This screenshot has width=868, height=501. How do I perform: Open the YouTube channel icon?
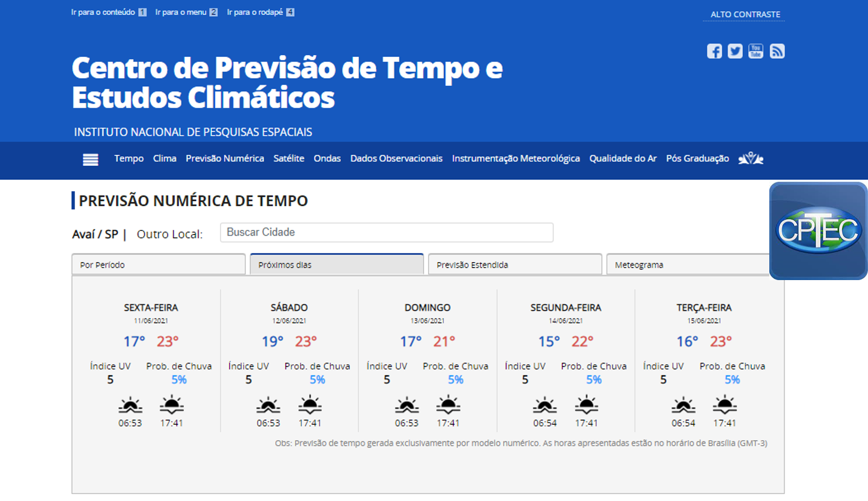coord(756,51)
